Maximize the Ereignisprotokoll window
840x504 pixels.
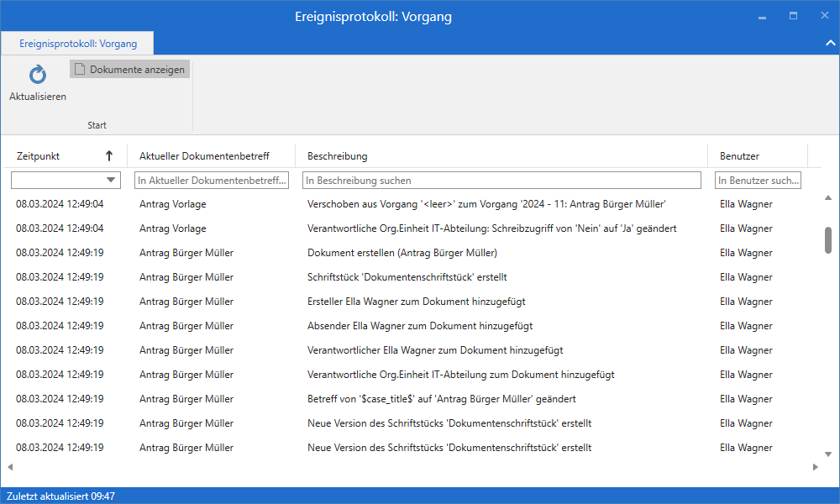[794, 16]
